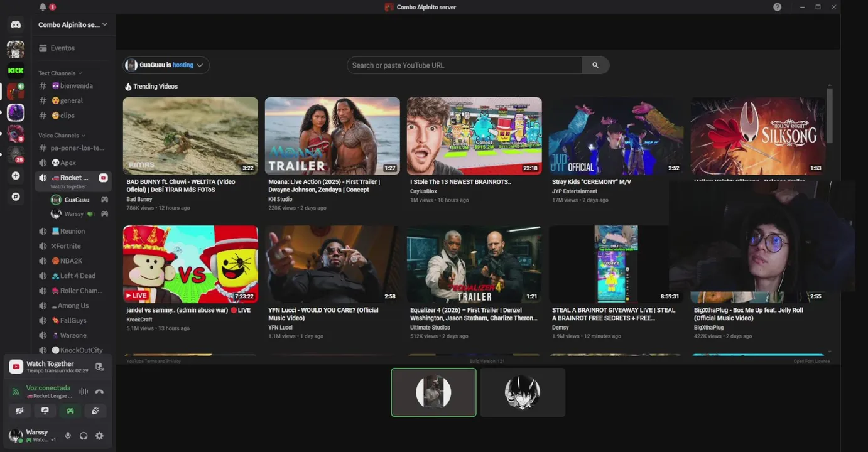Open Discord home direct messages icon
The height and width of the screenshot is (452, 868).
click(16, 24)
